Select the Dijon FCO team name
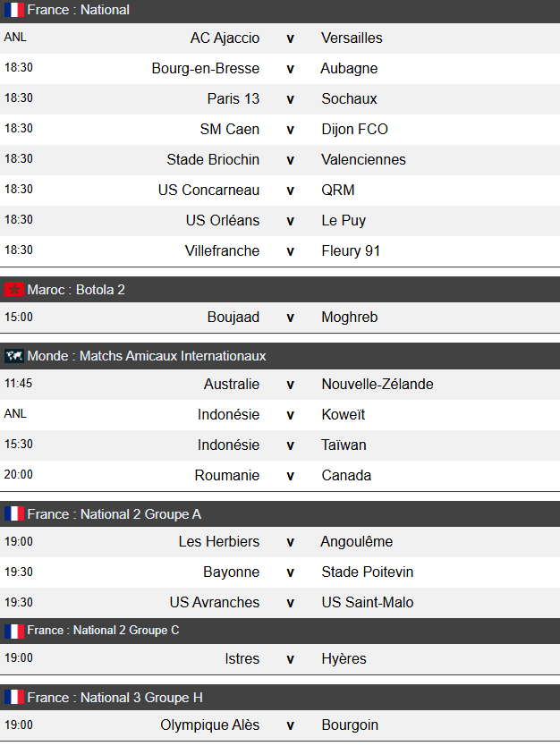The height and width of the screenshot is (746, 560). (x=354, y=130)
